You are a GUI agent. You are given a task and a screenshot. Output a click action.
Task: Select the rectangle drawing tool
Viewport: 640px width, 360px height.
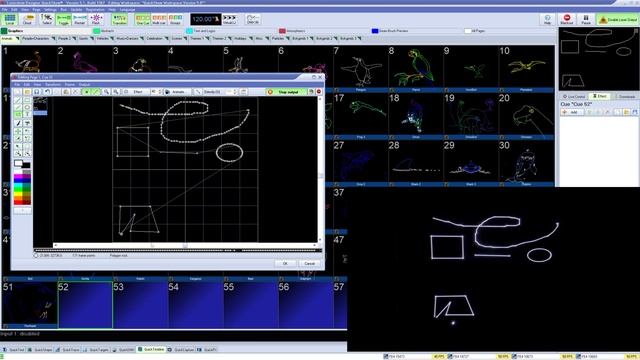(x=27, y=100)
